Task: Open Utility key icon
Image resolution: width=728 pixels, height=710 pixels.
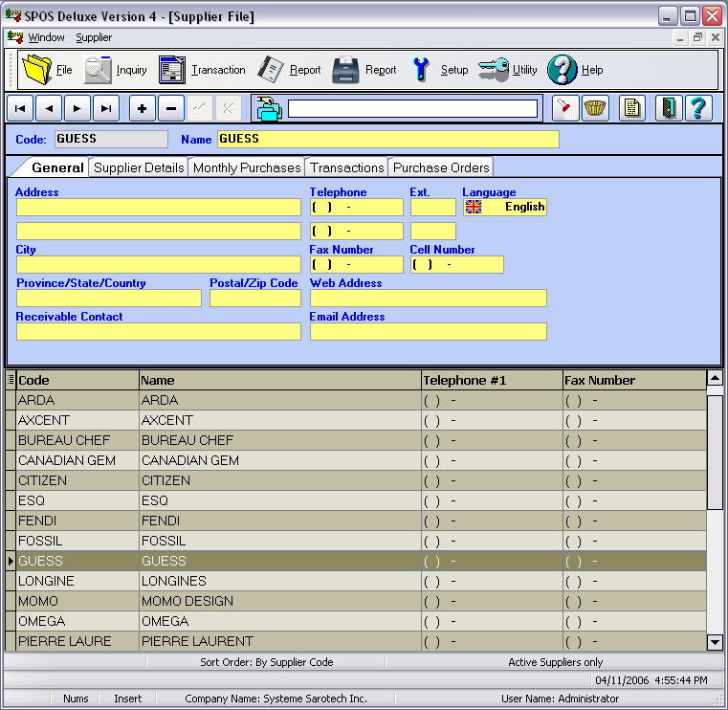Action: pyautogui.click(x=494, y=70)
